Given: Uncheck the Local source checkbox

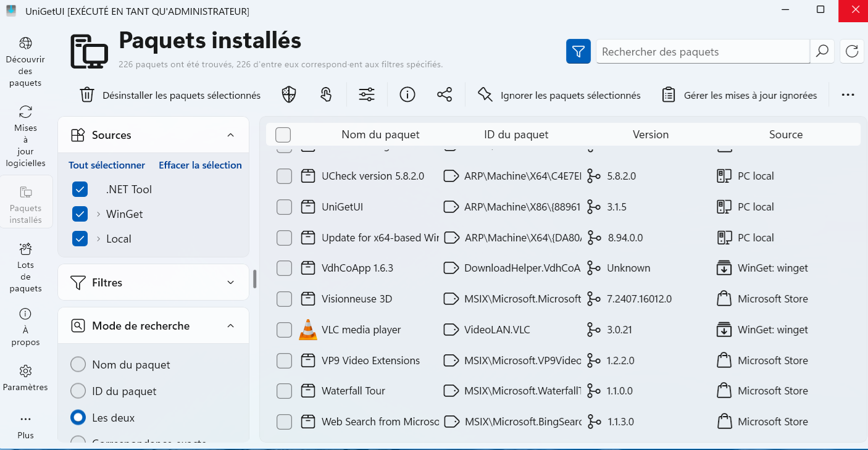Looking at the screenshot, I should click(80, 239).
